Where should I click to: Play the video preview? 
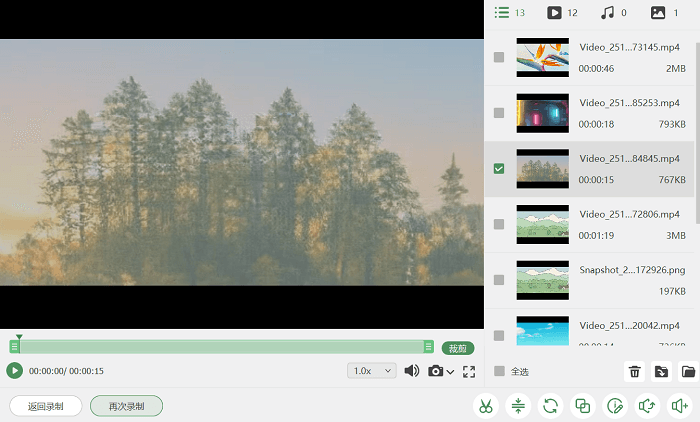tap(14, 371)
